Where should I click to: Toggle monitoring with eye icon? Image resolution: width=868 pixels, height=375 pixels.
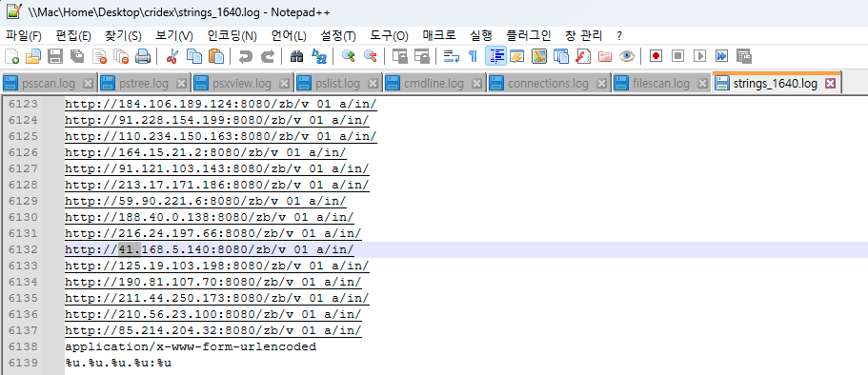(x=627, y=56)
